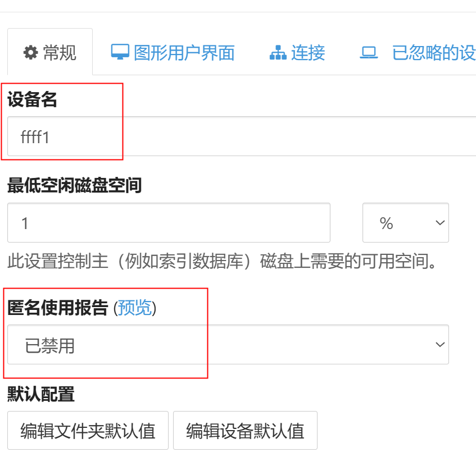The width and height of the screenshot is (476, 475).
Task: Click the 设备名 field label
Action: pos(32,100)
